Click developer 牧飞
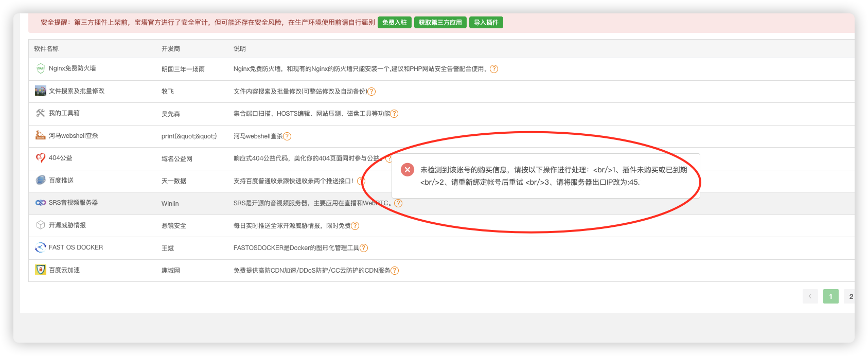This screenshot has width=868, height=356. point(168,92)
